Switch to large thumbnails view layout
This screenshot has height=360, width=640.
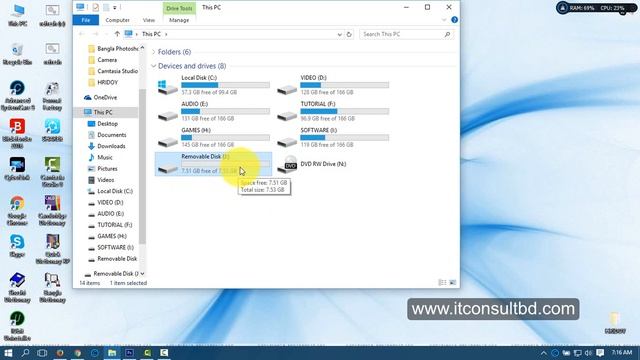pyautogui.click(x=453, y=282)
